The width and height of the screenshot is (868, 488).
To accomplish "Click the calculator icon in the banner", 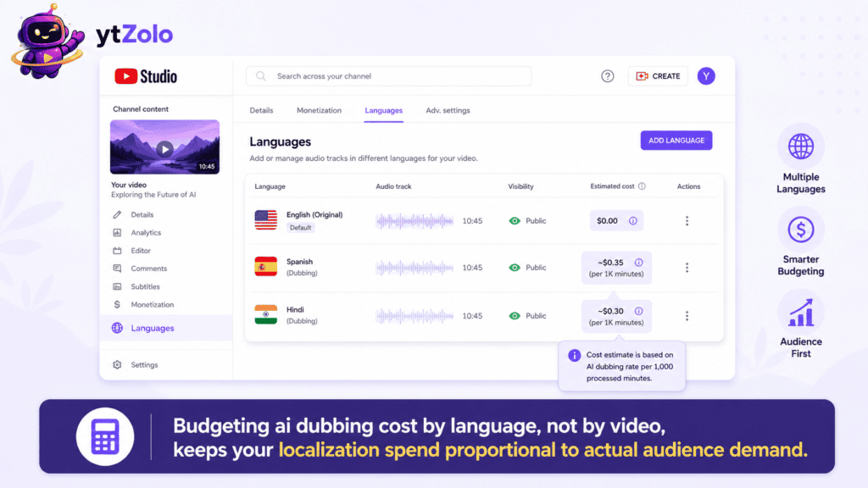I will 104,436.
